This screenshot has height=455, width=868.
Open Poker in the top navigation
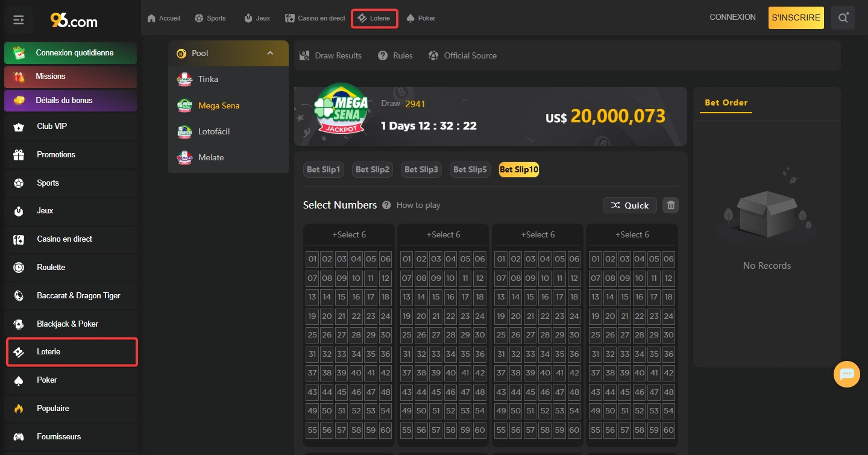pos(421,18)
